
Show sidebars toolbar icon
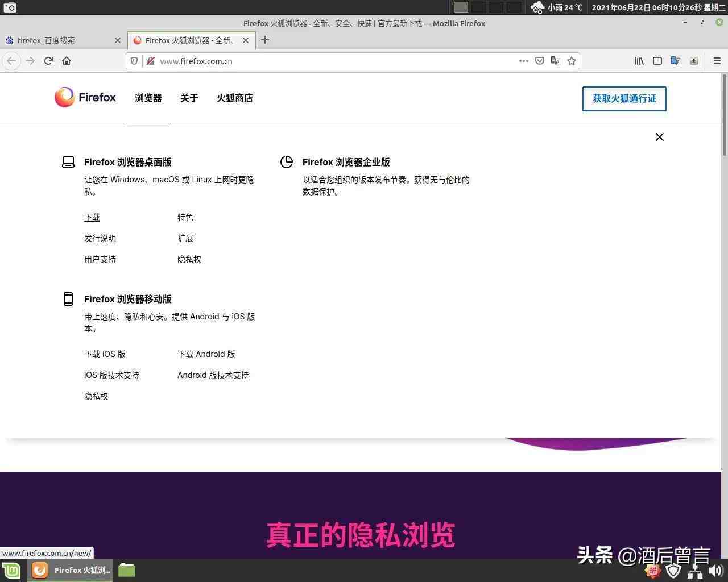[x=657, y=61]
